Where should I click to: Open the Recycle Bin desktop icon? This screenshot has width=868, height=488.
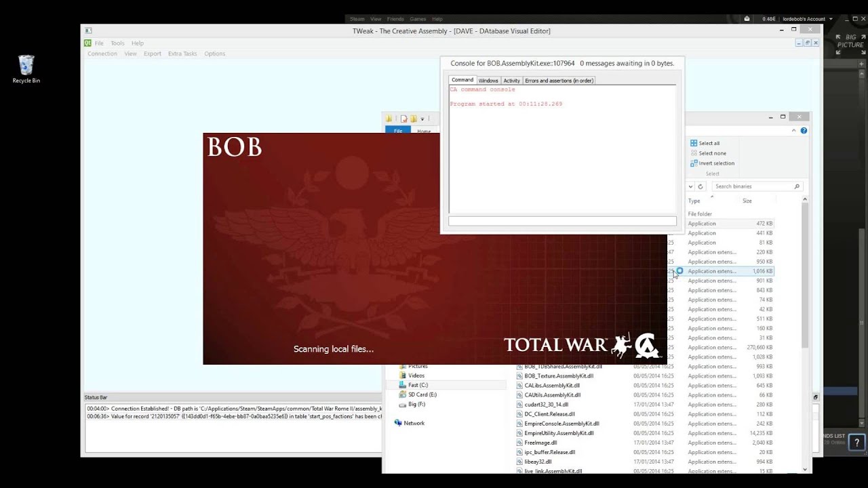click(26, 69)
